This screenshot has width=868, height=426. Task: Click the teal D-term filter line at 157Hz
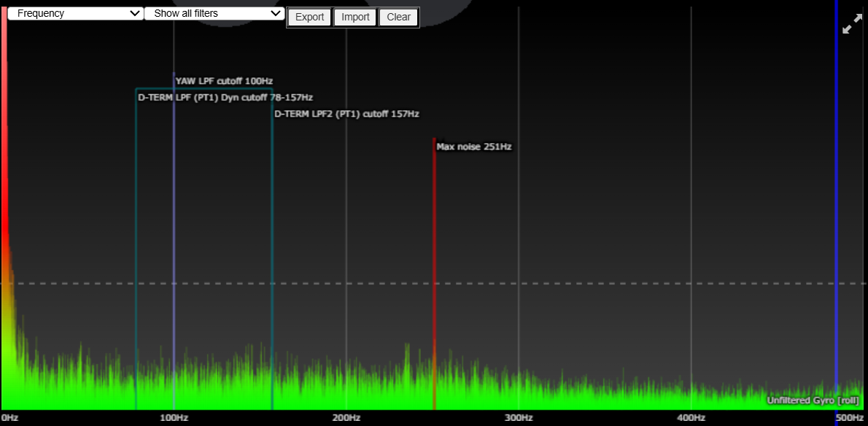pos(272,255)
